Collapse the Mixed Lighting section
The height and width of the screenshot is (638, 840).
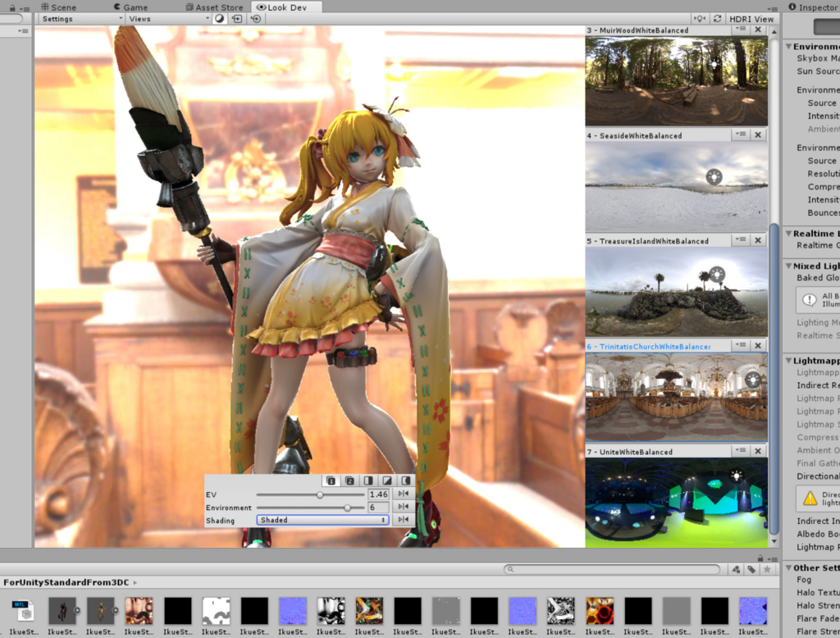pos(788,266)
